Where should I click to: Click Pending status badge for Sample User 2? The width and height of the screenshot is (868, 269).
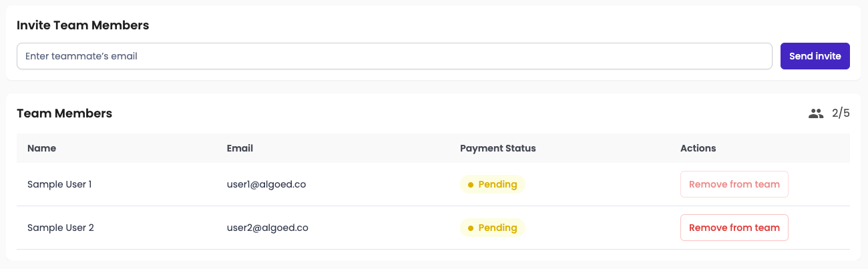click(x=493, y=228)
